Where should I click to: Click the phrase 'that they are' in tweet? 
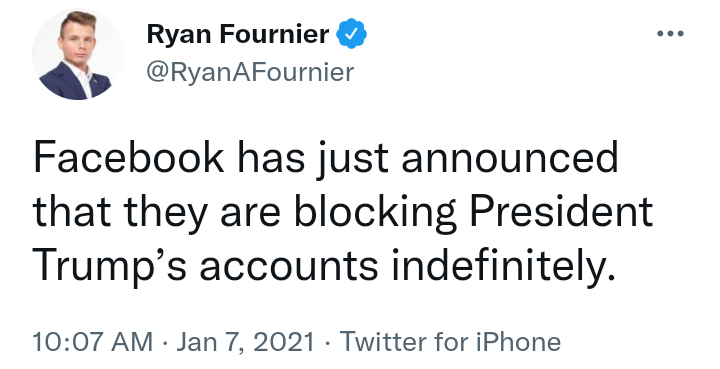pyautogui.click(x=157, y=212)
